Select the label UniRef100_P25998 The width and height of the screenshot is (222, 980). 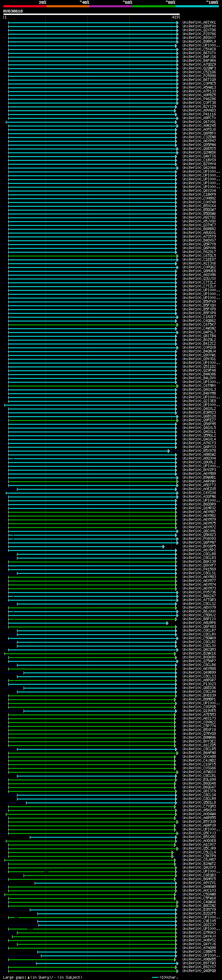(x=199, y=76)
